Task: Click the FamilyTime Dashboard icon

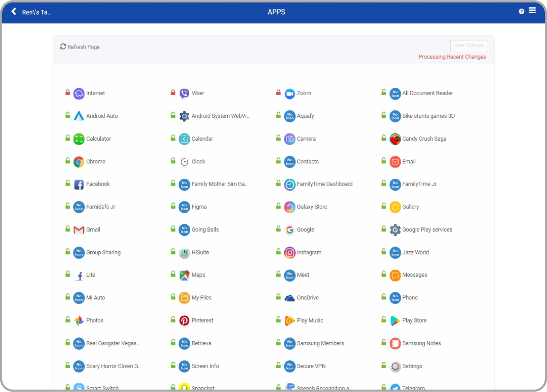Action: pos(289,184)
